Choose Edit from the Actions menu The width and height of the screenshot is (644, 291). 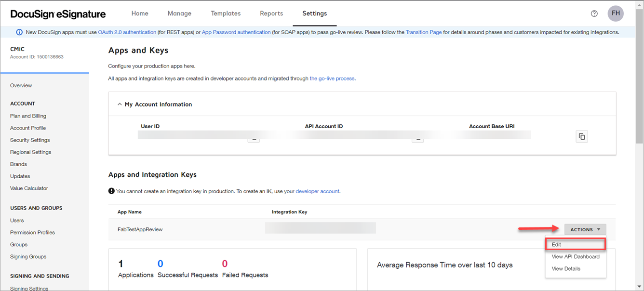pos(575,244)
